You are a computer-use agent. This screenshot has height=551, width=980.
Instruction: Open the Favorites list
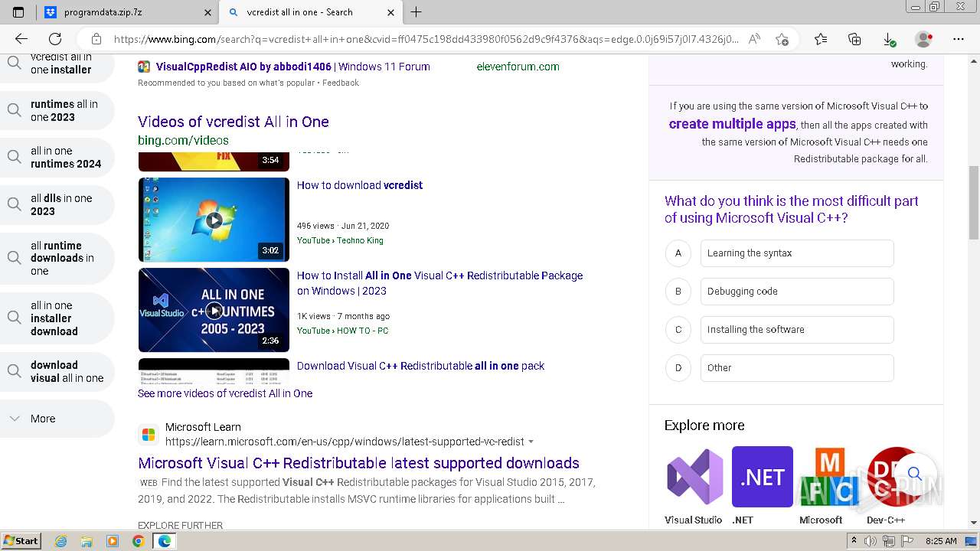(821, 39)
